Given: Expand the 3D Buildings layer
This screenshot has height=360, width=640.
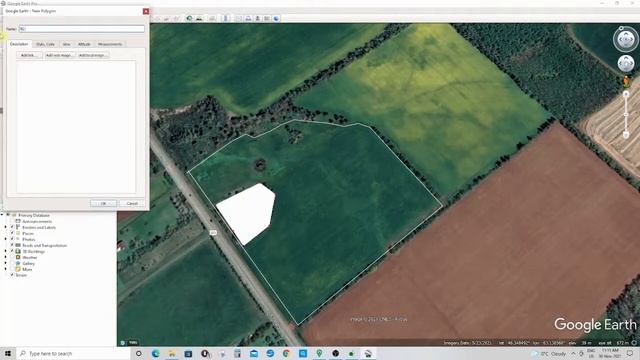Looking at the screenshot, I should pos(5,251).
